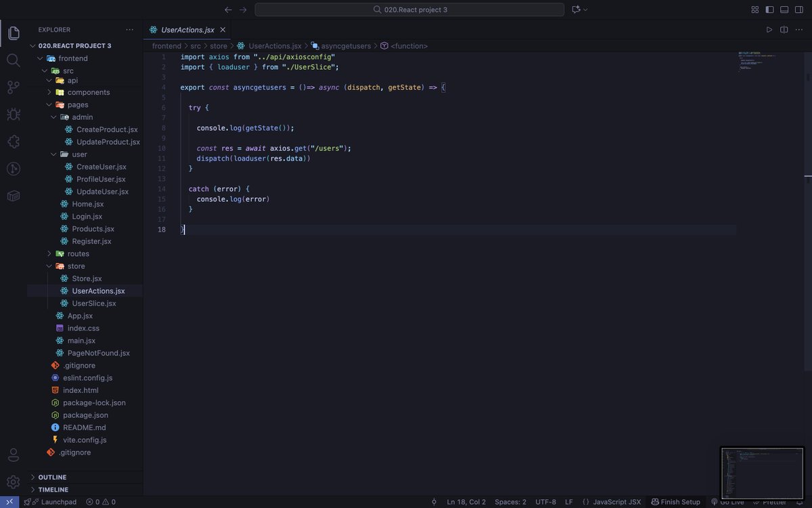
Task: Open the Run and Debug icon
Action: pyautogui.click(x=14, y=114)
